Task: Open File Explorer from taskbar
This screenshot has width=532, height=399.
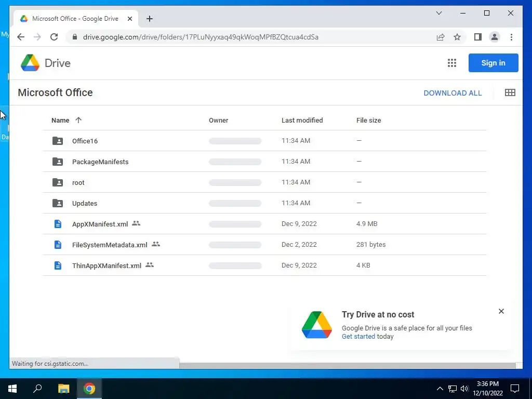Action: click(x=63, y=389)
